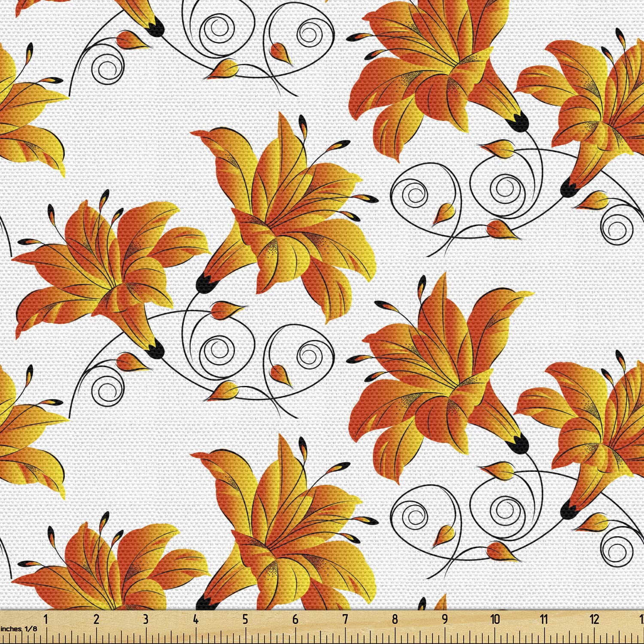Click the number 1 on the ruler
Screen dimensions: 644x644
tap(46, 620)
